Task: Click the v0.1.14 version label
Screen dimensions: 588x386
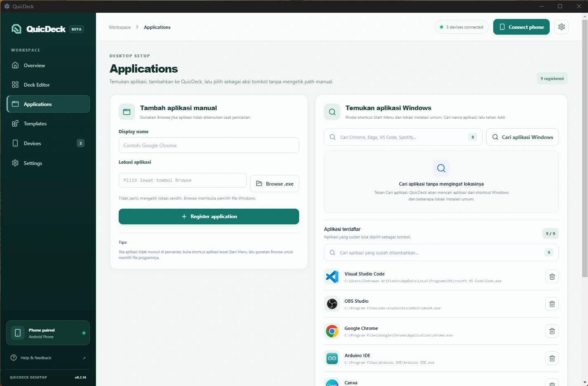Action: click(x=80, y=377)
